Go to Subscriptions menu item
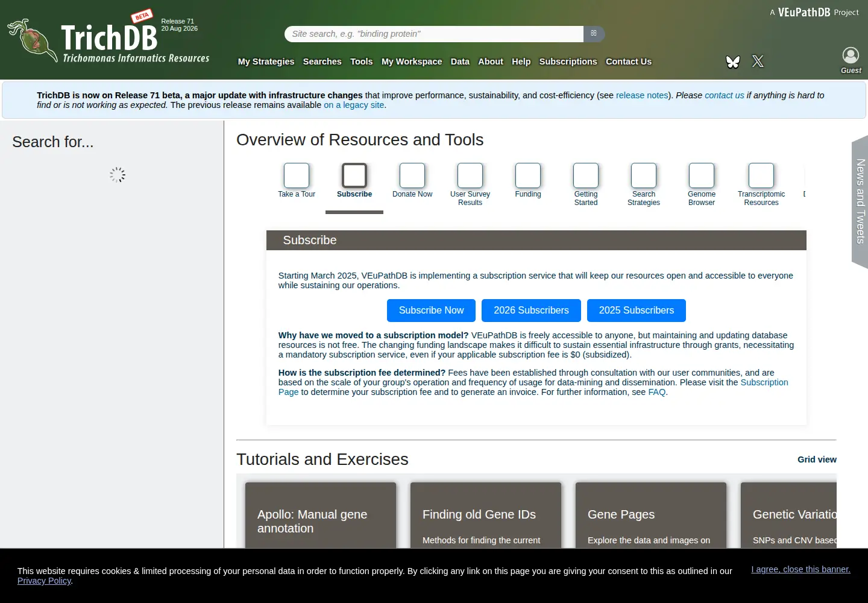The width and height of the screenshot is (868, 603). pos(568,62)
